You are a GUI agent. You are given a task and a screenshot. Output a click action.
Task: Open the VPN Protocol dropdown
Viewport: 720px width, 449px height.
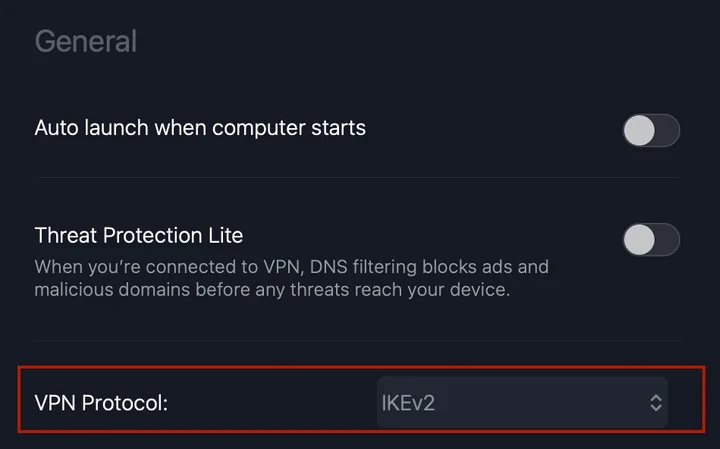[x=522, y=403]
